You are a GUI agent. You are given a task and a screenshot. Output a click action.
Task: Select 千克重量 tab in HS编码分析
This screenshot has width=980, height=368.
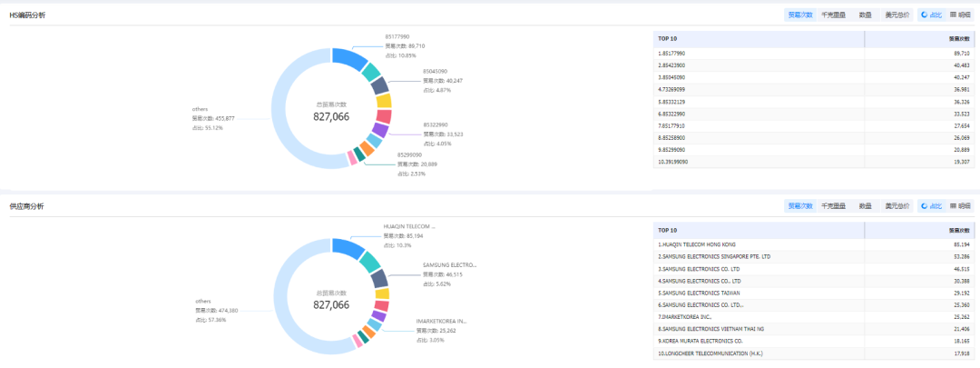[x=834, y=15]
